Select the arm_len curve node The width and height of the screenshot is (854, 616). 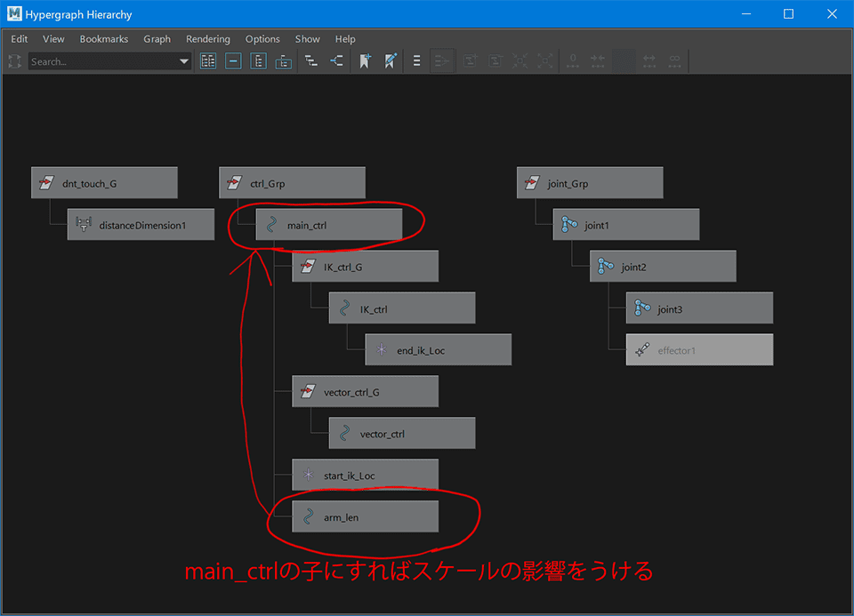[365, 516]
